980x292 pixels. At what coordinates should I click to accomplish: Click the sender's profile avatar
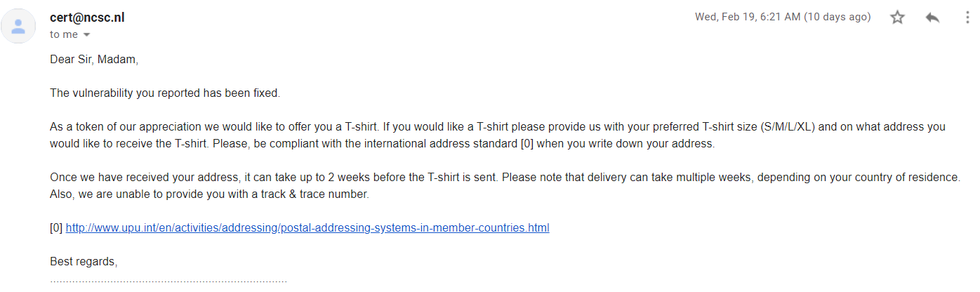tap(19, 26)
